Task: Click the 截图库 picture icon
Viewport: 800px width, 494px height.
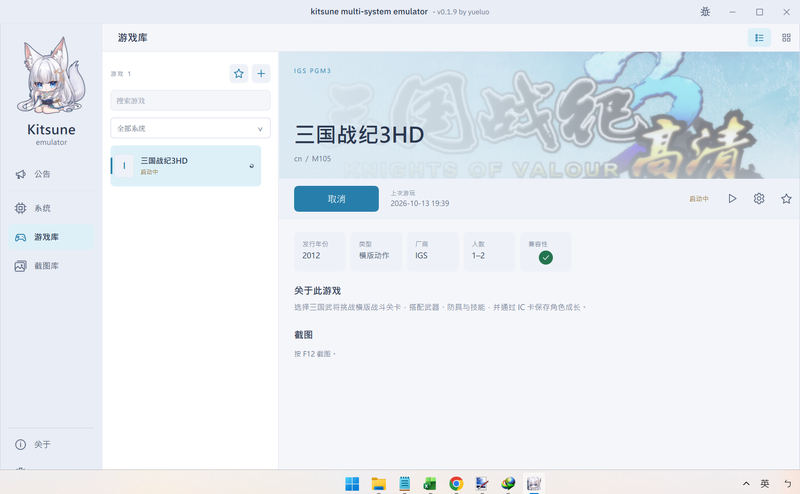Action: [x=20, y=266]
